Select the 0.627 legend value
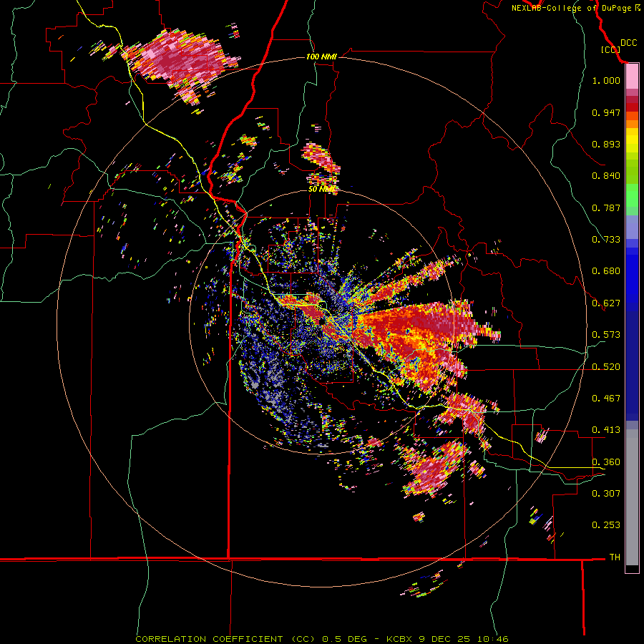644x644 pixels. (x=606, y=303)
